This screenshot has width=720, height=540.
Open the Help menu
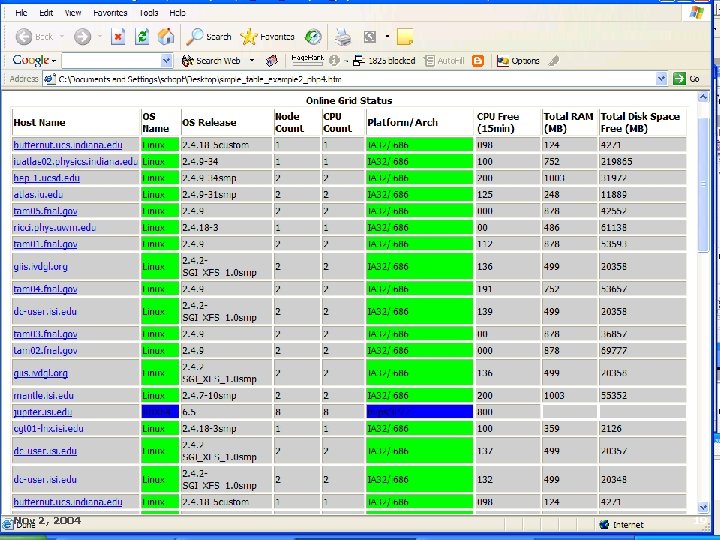(177, 13)
